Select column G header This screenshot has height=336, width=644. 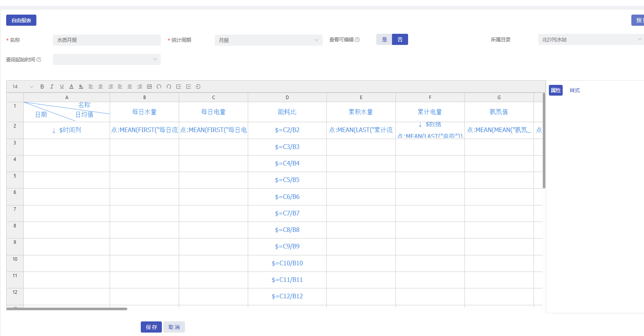tap(499, 98)
